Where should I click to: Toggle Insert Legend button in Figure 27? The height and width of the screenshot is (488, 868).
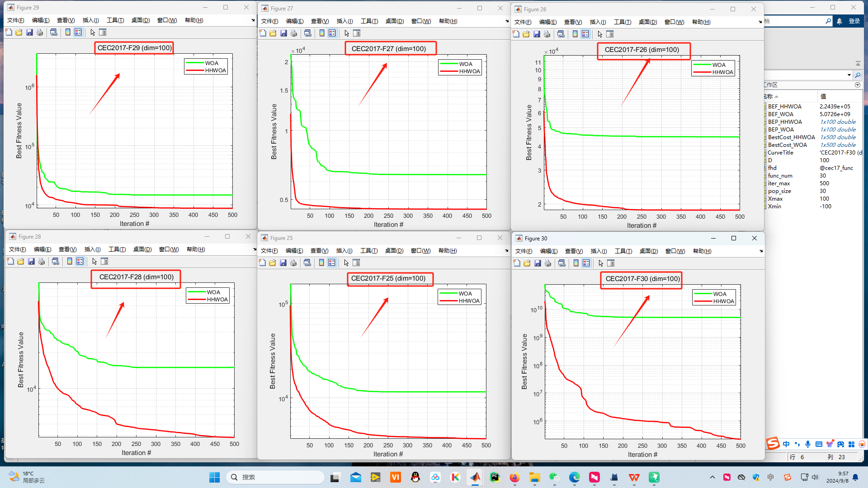[332, 33]
